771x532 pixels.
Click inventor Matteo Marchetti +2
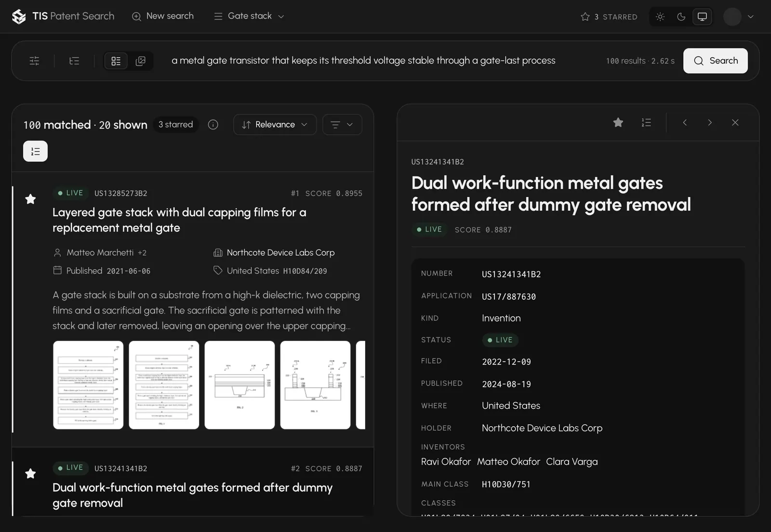(100, 253)
